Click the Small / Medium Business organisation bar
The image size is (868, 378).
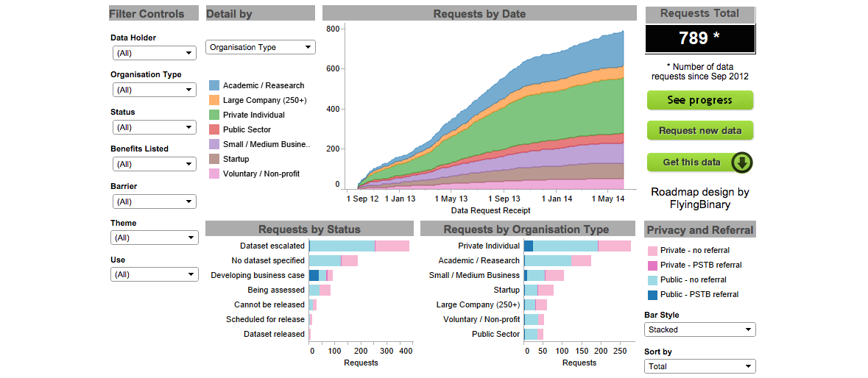pyautogui.click(x=544, y=275)
